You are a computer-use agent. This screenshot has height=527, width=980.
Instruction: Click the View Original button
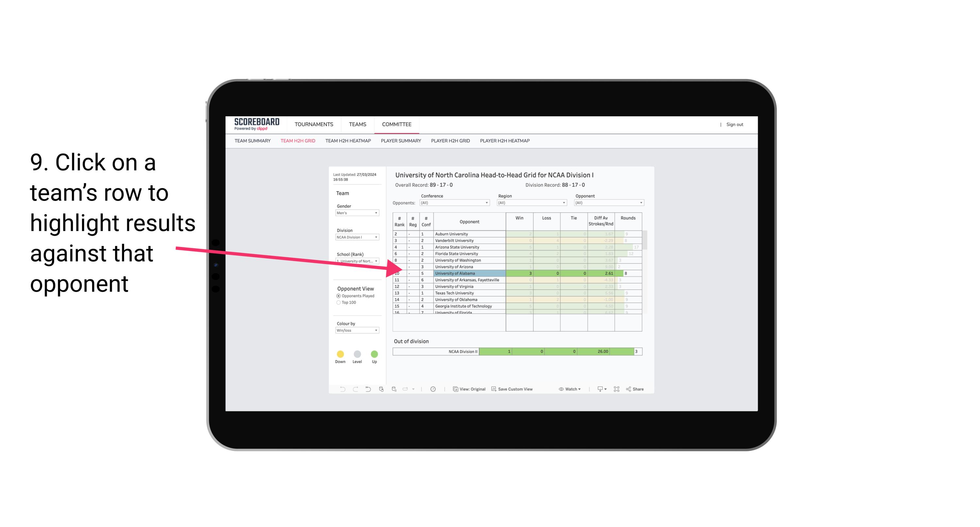pyautogui.click(x=470, y=389)
